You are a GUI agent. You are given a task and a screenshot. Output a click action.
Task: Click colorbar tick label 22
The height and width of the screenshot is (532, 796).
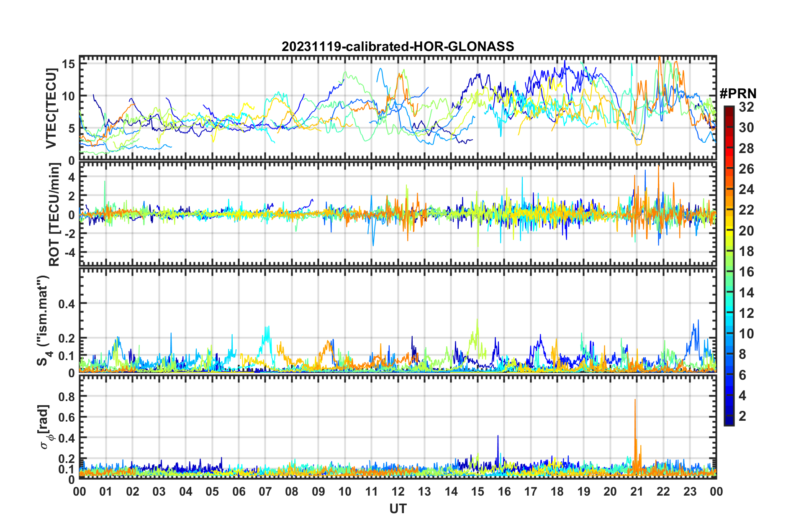tap(746, 210)
